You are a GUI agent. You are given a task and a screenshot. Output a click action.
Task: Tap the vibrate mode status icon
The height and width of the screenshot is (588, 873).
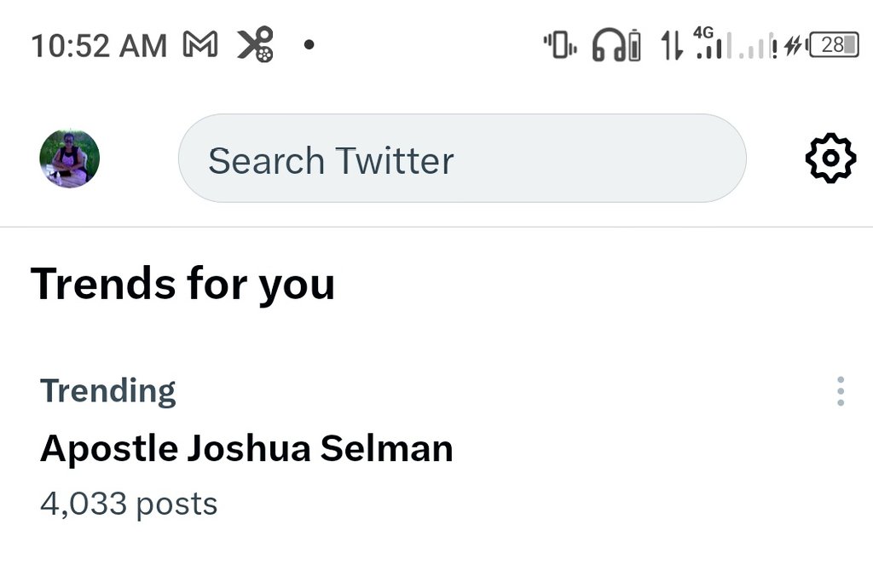pyautogui.click(x=560, y=45)
